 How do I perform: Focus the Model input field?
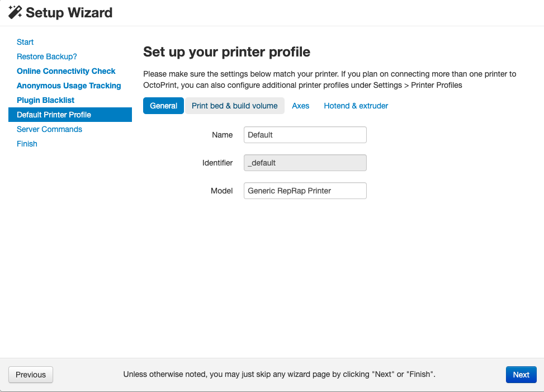coord(305,191)
